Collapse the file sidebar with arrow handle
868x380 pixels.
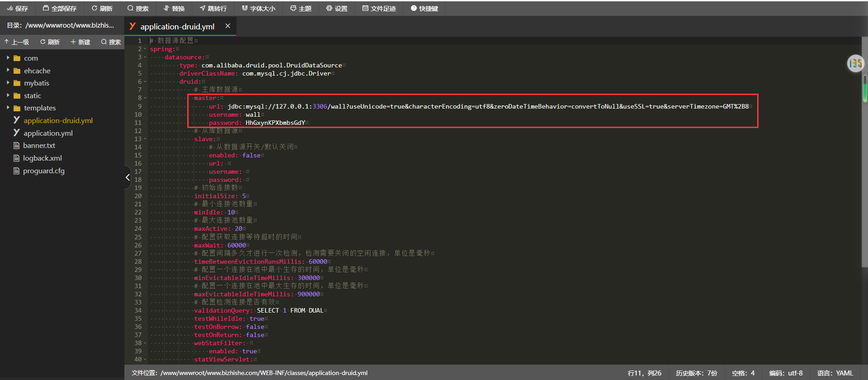pos(128,177)
